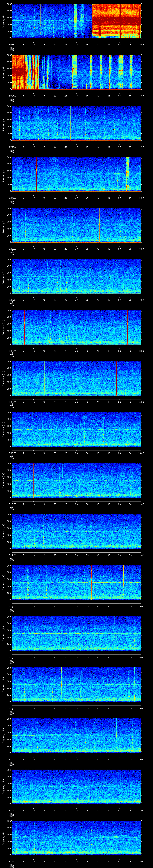Click the "8:09:00" time label

click(x=12, y=453)
